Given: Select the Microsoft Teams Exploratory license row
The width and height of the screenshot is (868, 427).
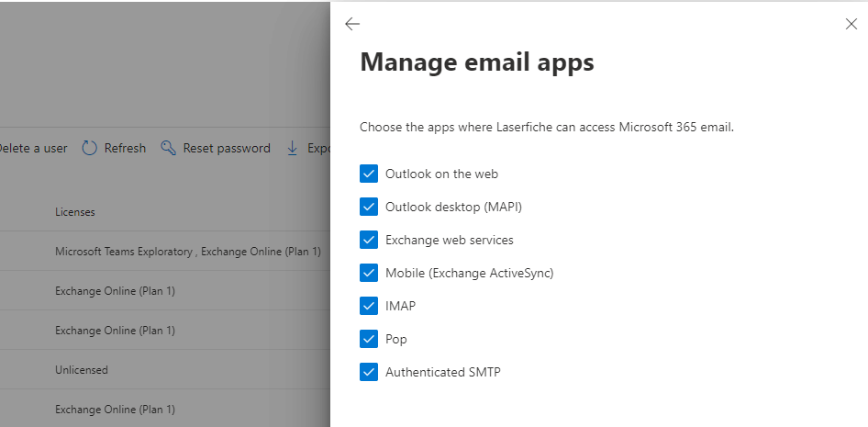Looking at the screenshot, I should pyautogui.click(x=187, y=251).
